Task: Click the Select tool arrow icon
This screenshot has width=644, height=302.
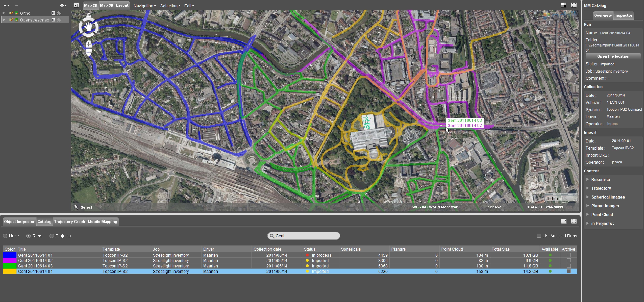Action: pyautogui.click(x=76, y=207)
